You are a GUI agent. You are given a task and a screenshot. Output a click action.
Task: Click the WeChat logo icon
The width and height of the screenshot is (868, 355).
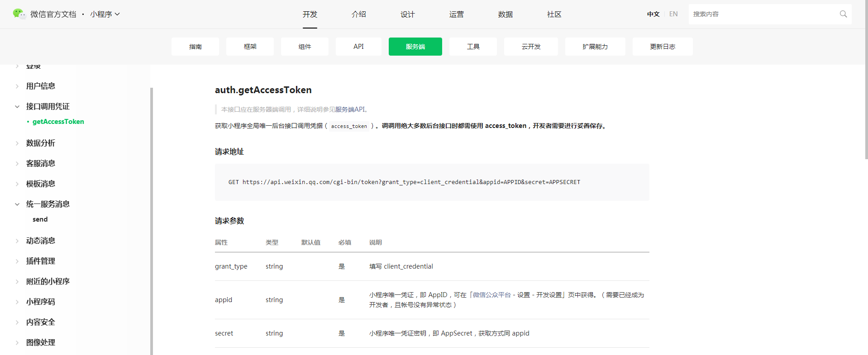point(19,14)
